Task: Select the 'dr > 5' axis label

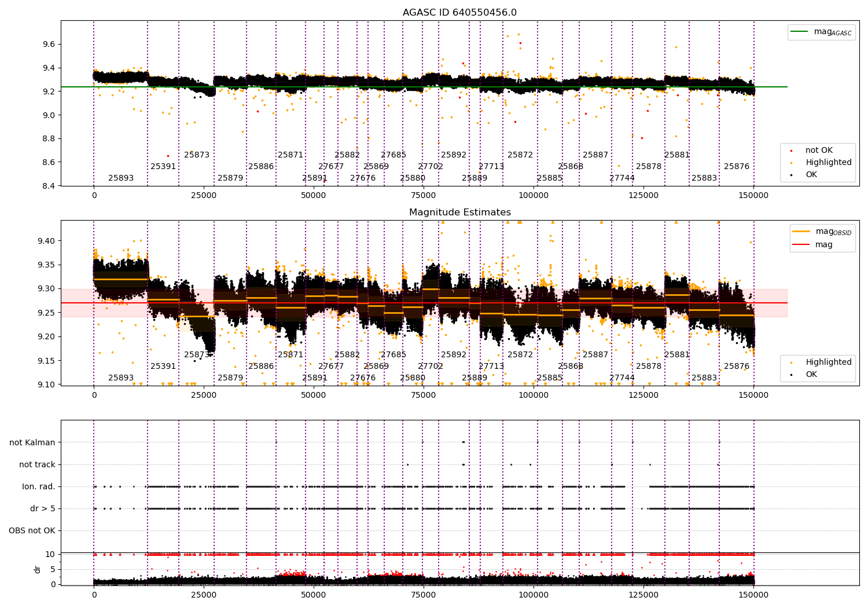Action: (43, 508)
